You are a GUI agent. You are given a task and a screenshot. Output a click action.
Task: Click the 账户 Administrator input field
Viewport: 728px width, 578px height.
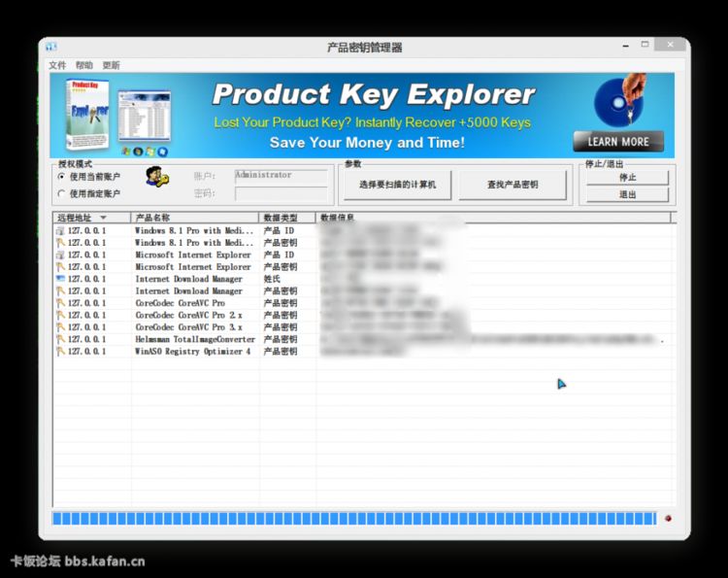click(281, 177)
